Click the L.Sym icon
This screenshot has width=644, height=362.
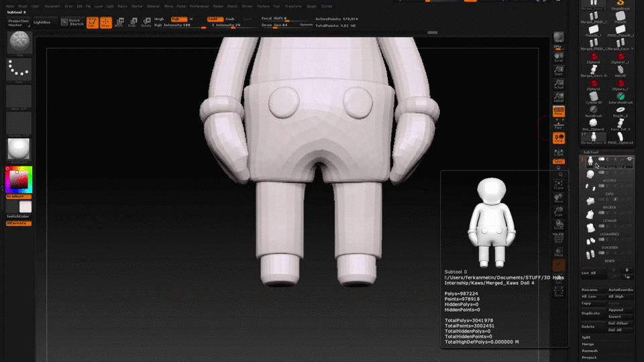tap(559, 152)
